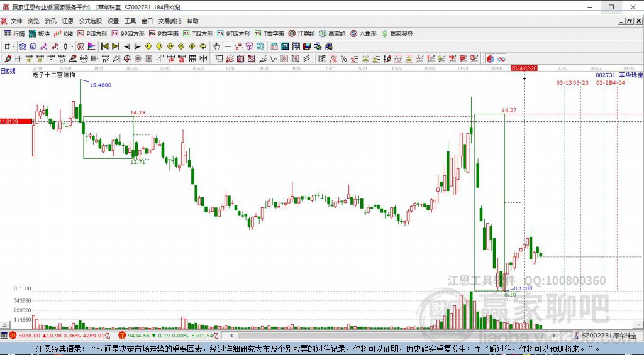This screenshot has width=644, height=355.
Task: Open the 9T四方形 tool
Action: (233, 34)
